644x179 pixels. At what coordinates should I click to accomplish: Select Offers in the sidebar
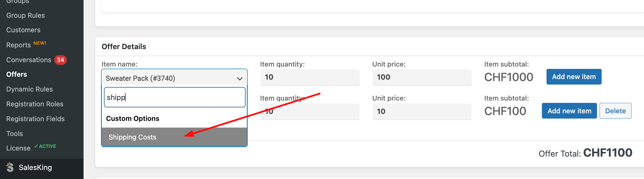[x=17, y=74]
